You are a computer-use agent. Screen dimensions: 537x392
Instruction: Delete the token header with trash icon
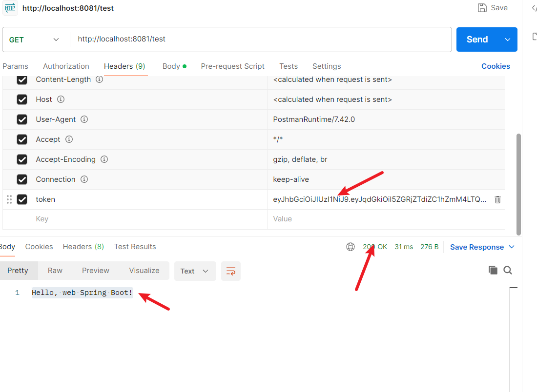497,199
